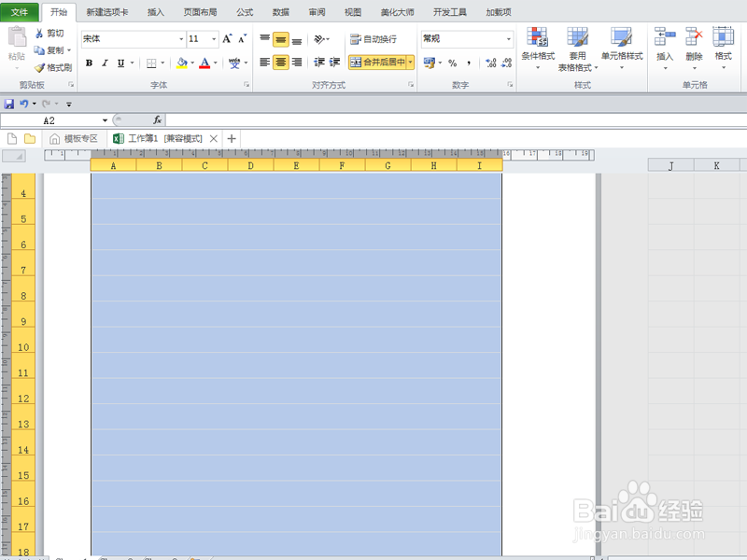Open 单元格样式 cell styles
This screenshot has height=560, width=747.
coord(622,49)
